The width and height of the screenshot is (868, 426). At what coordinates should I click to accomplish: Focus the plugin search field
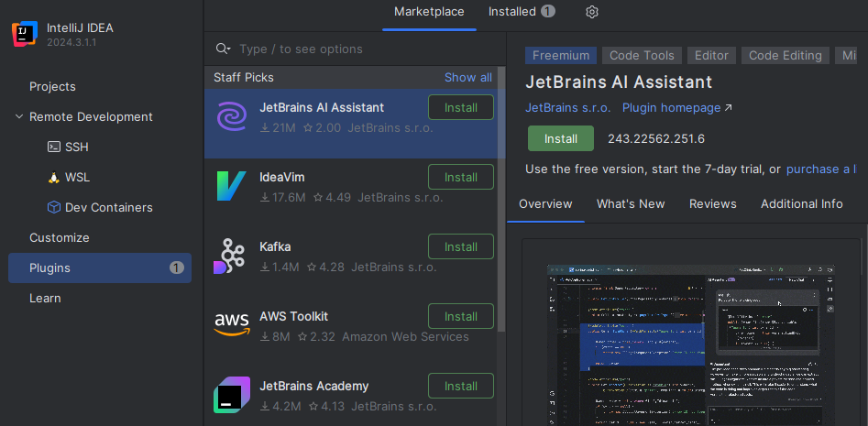(355, 49)
